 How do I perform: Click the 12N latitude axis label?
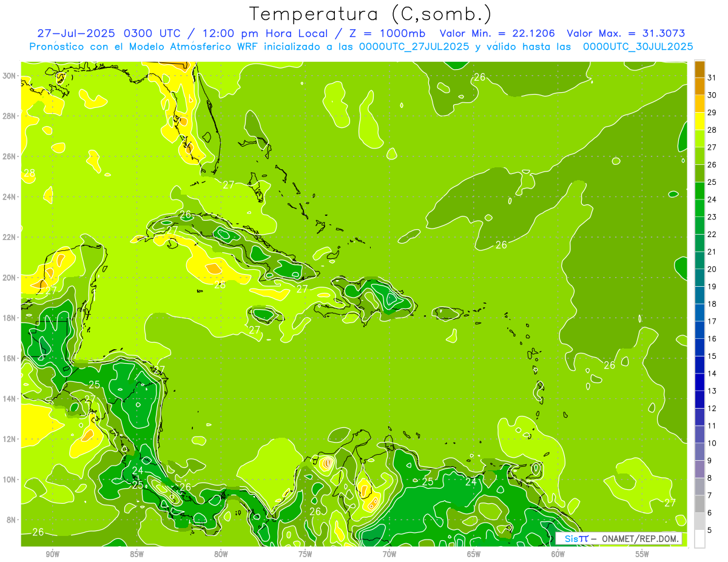tap(8, 439)
